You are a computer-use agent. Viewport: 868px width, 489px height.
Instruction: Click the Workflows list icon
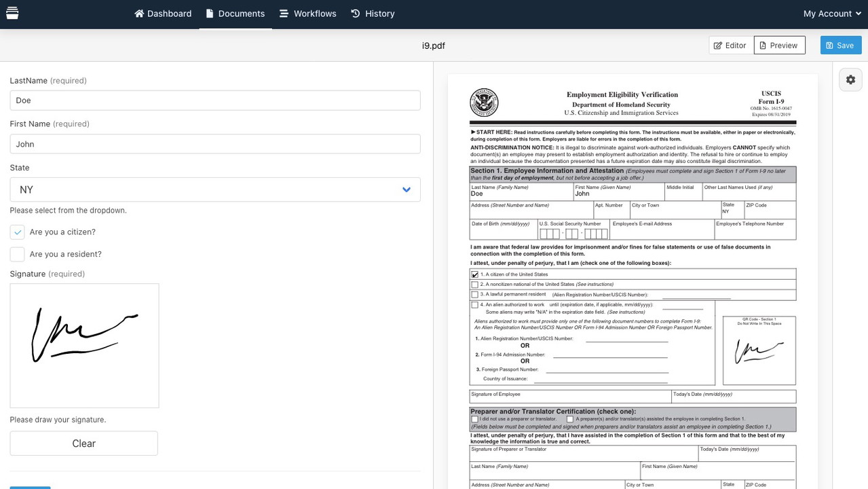point(284,14)
